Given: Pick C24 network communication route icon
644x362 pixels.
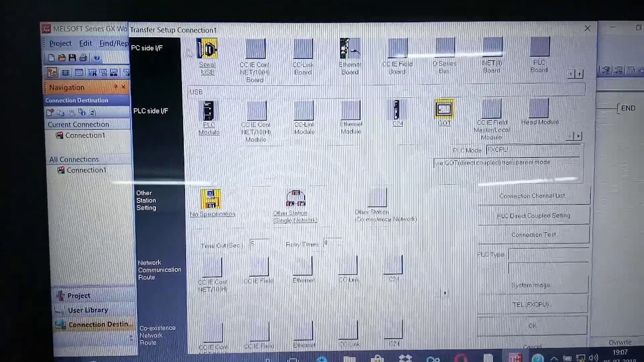Looking at the screenshot, I should point(393,265).
